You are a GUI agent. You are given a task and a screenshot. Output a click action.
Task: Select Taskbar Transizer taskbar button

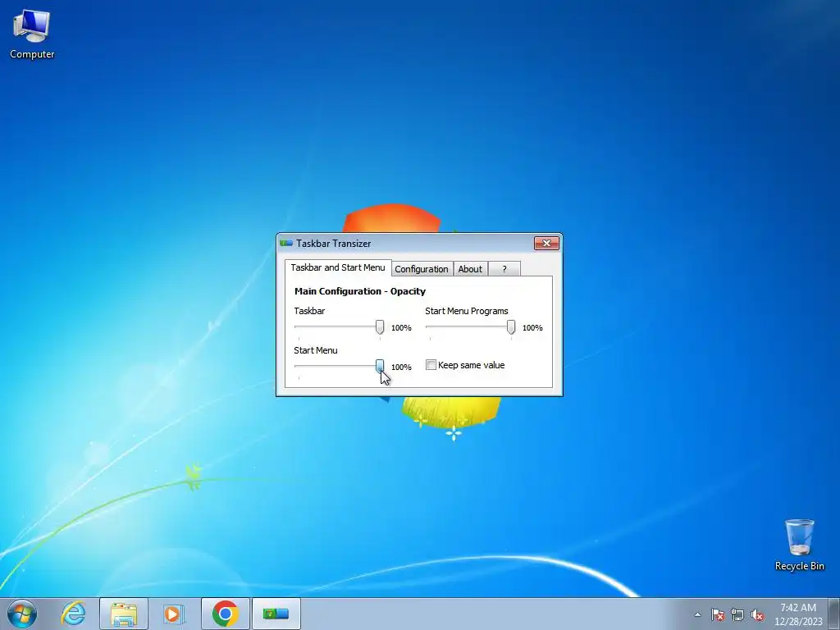pyautogui.click(x=276, y=614)
